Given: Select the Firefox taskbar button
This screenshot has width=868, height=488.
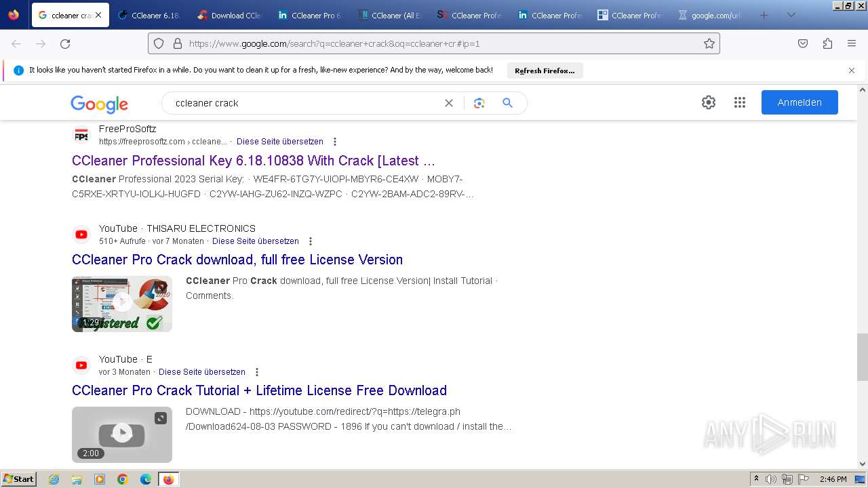Looking at the screenshot, I should (168, 479).
